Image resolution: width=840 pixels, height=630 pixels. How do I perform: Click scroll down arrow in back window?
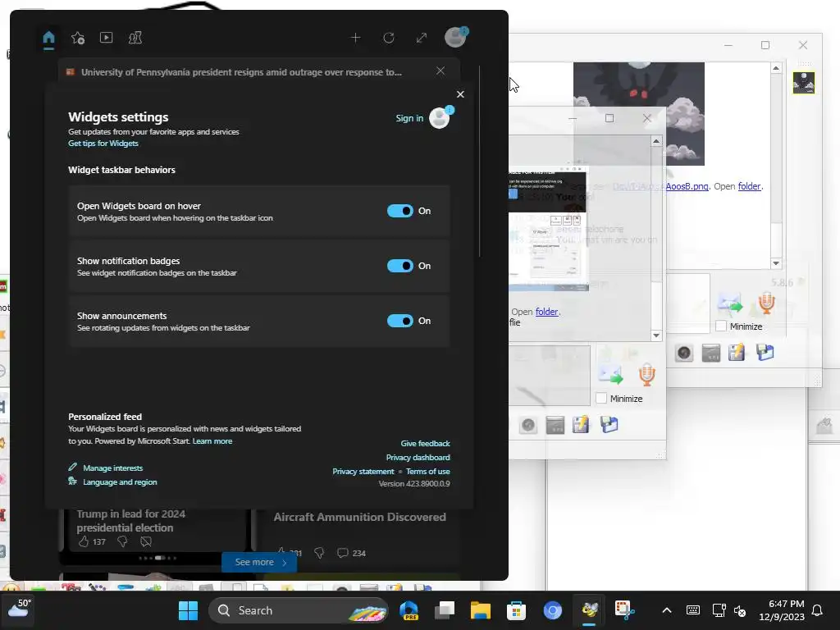point(776,263)
